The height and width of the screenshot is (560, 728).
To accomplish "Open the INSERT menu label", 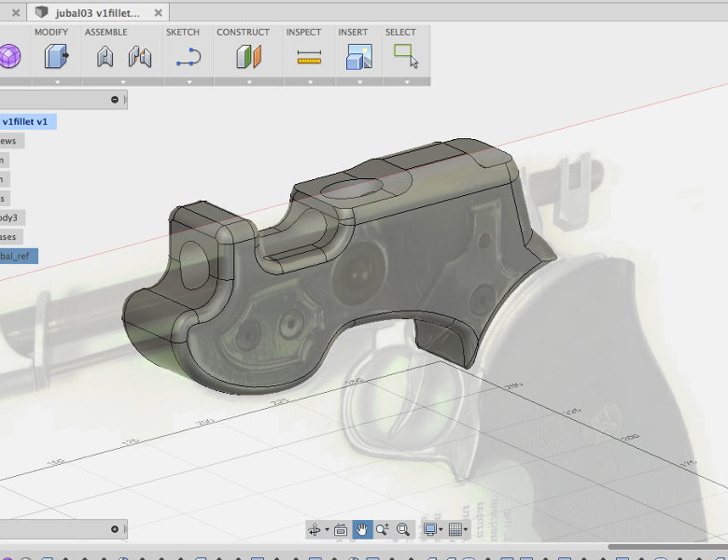I will 353,32.
